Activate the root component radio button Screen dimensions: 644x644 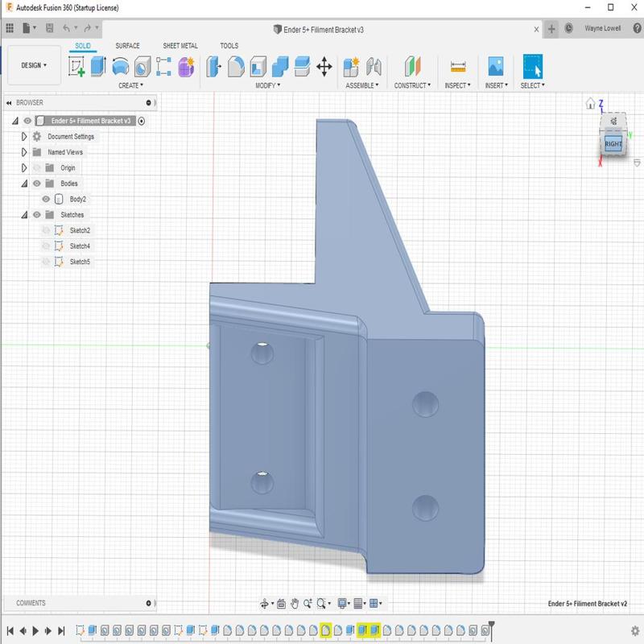pos(142,122)
